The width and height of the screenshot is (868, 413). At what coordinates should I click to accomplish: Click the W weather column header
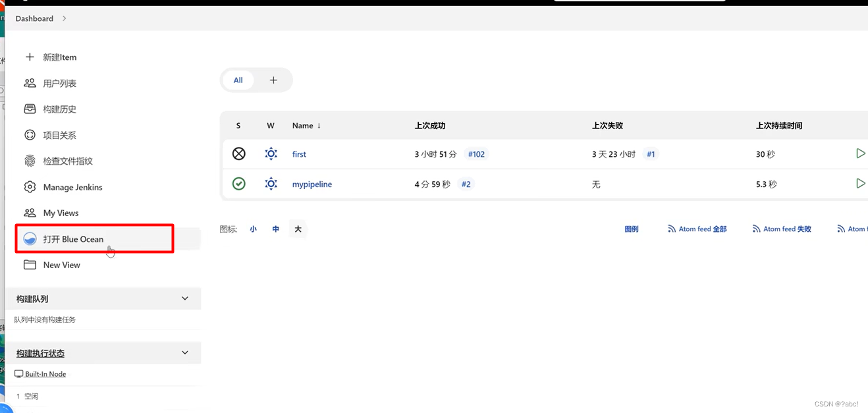[271, 125]
